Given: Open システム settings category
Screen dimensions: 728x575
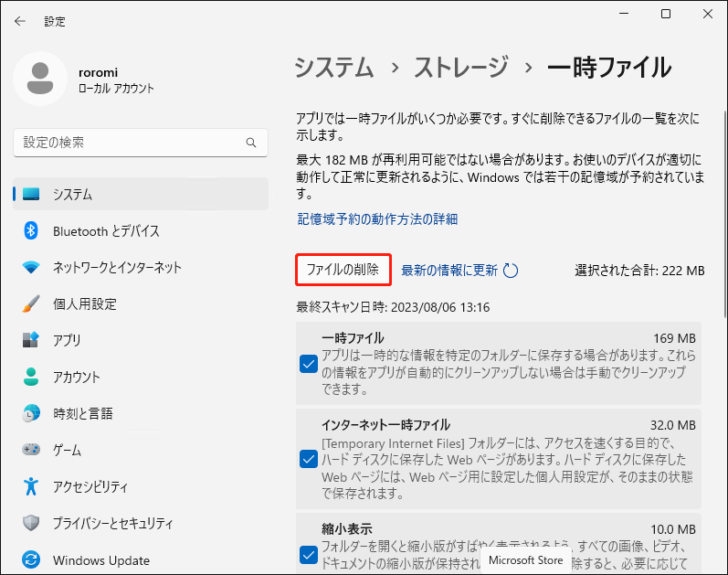Looking at the screenshot, I should point(141,194).
